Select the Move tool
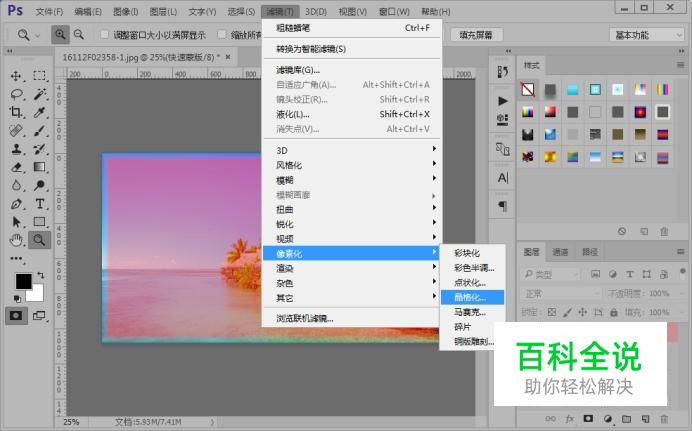This screenshot has width=692, height=431. (x=16, y=76)
